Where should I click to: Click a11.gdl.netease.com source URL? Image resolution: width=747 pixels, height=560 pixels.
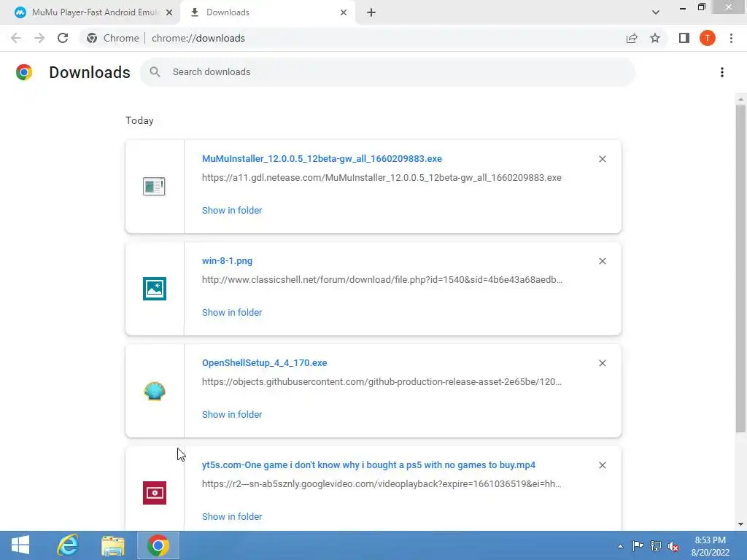(382, 178)
